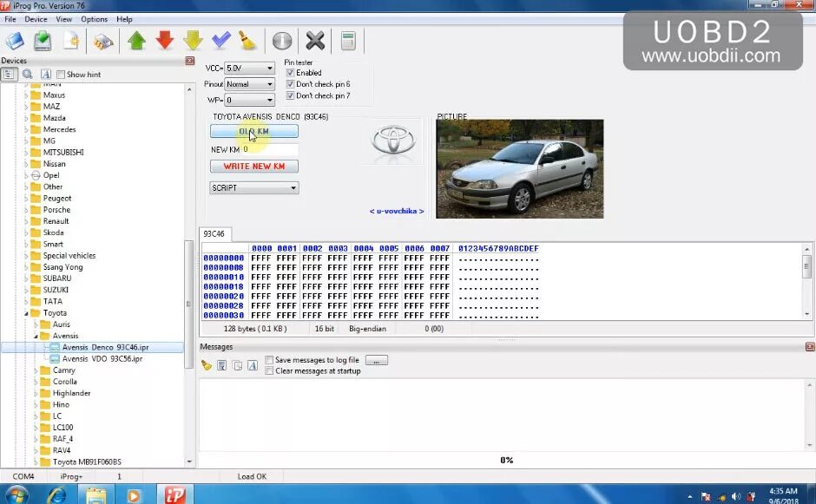This screenshot has width=816, height=504.
Task: Click the Toyota Avensis car picture
Action: tap(519, 169)
